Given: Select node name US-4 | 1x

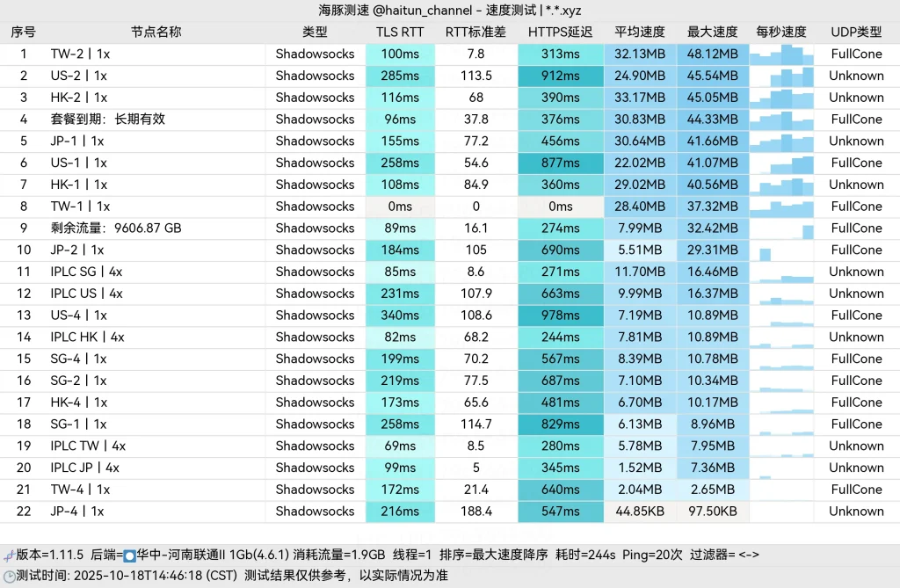Looking at the screenshot, I should point(78,316).
